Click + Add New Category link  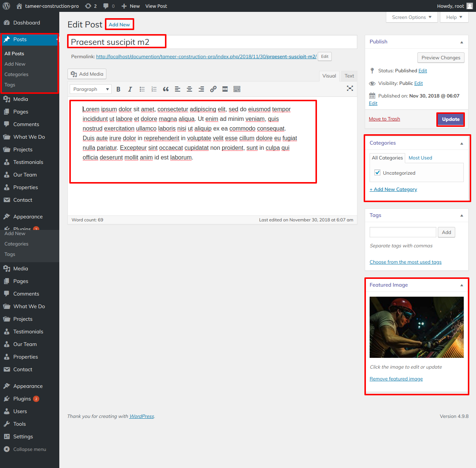click(x=393, y=189)
